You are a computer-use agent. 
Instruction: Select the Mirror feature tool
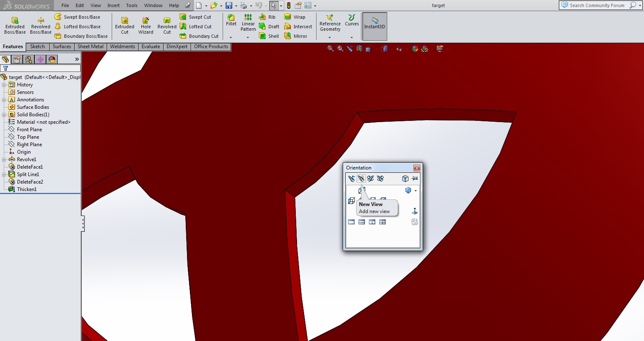click(x=296, y=36)
